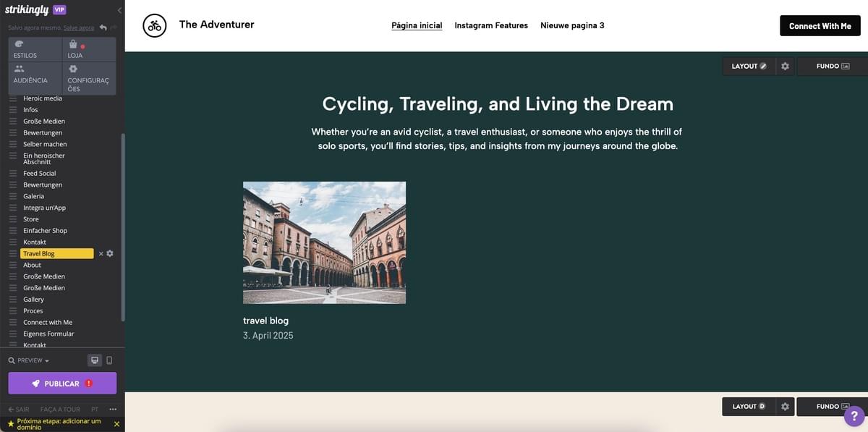Select the Integra un'App section

click(44, 208)
